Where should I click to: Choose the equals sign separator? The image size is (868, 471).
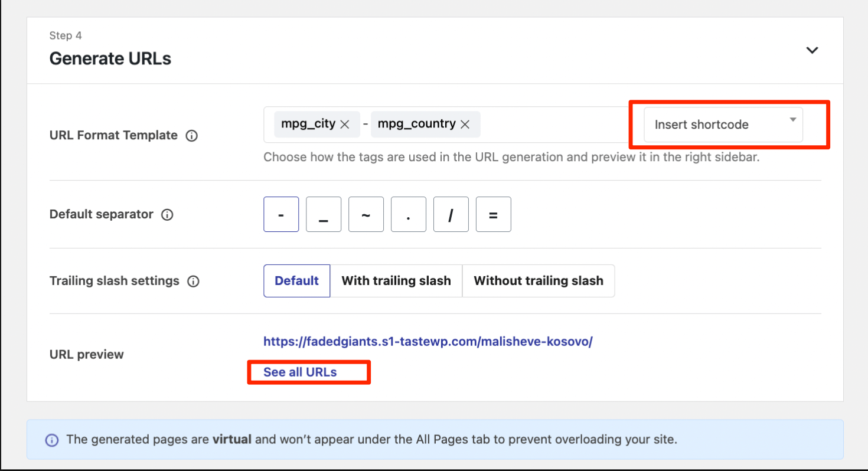click(494, 215)
